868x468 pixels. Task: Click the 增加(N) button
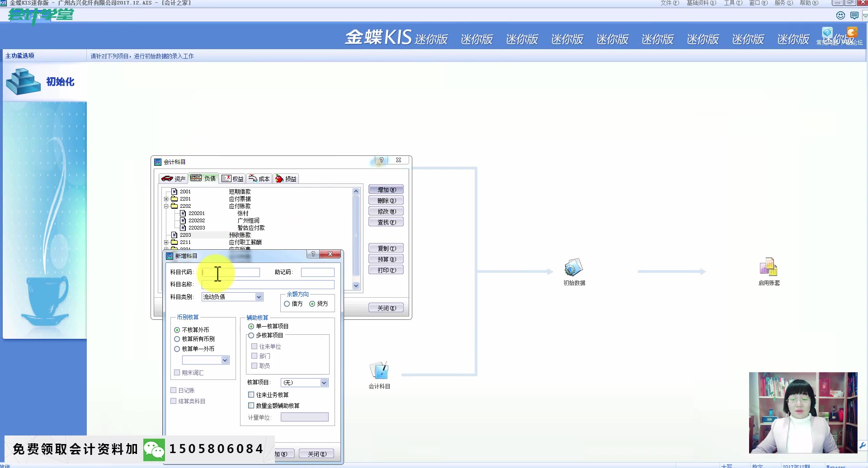pyautogui.click(x=386, y=189)
